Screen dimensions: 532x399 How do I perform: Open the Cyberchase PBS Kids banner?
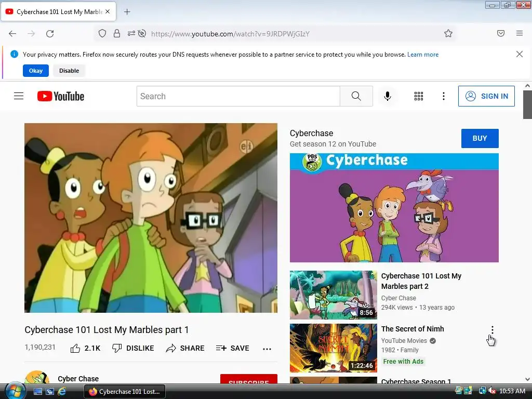[x=394, y=208]
